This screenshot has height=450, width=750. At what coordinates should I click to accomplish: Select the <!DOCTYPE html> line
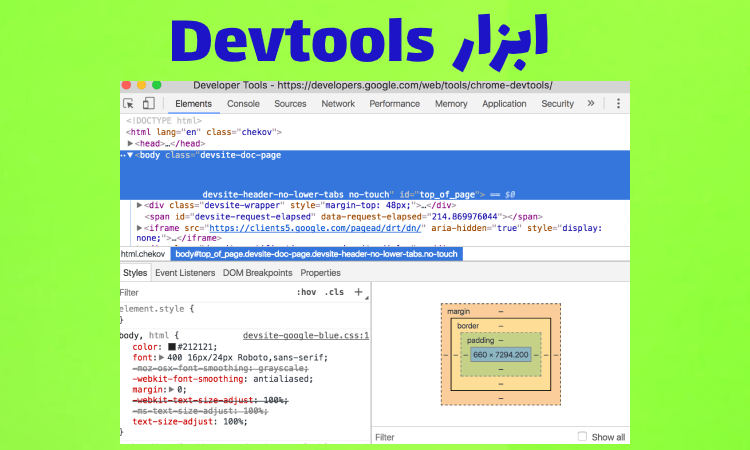(x=164, y=121)
